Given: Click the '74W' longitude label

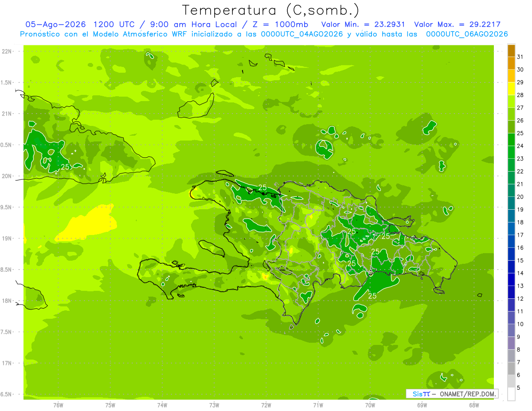Looking at the screenshot, I should [162, 405].
